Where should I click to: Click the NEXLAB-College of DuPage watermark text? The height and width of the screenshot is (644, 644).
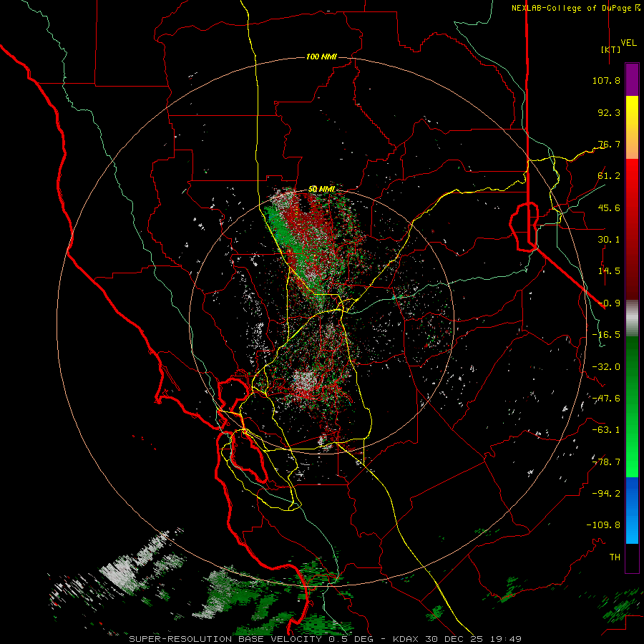(x=571, y=8)
